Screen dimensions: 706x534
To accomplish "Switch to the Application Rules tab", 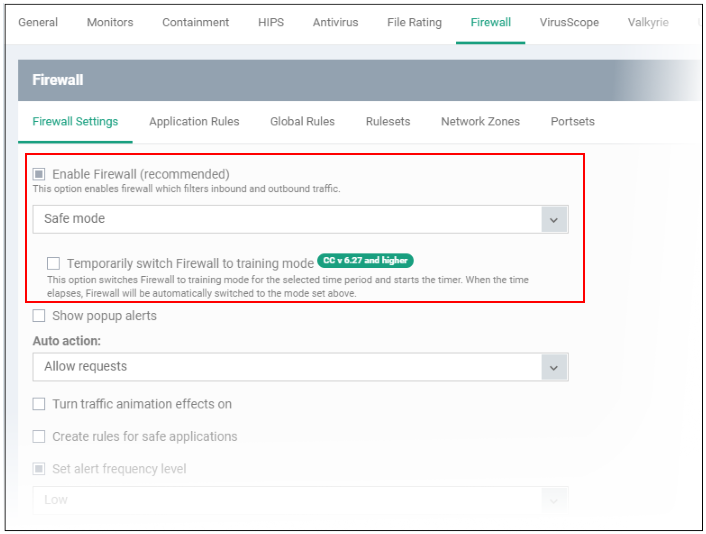I will coord(195,122).
